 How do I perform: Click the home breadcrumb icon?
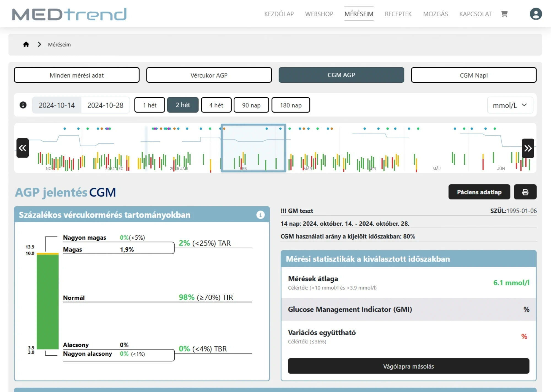[26, 44]
